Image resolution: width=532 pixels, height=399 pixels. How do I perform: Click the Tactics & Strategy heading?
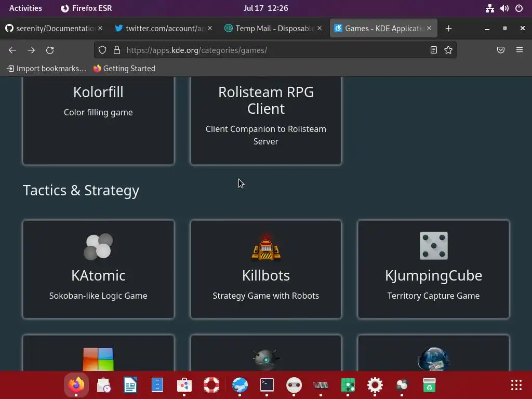pos(81,190)
